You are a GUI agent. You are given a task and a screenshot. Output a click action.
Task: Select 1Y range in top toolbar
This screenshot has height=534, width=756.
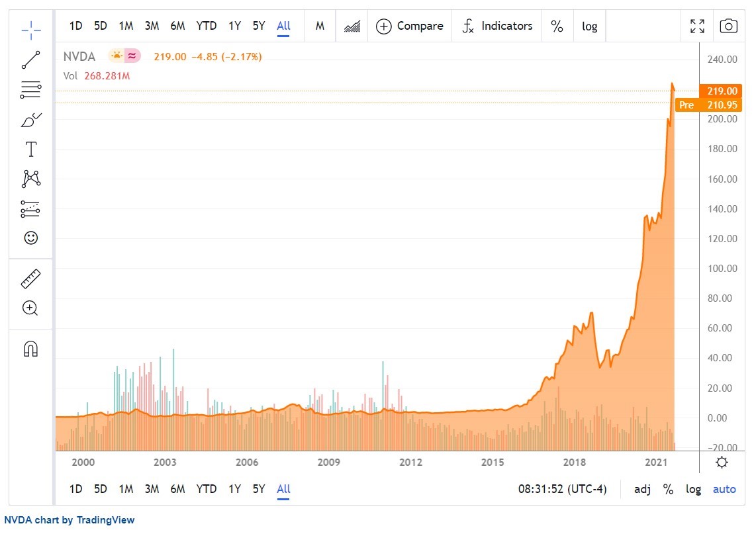point(235,26)
